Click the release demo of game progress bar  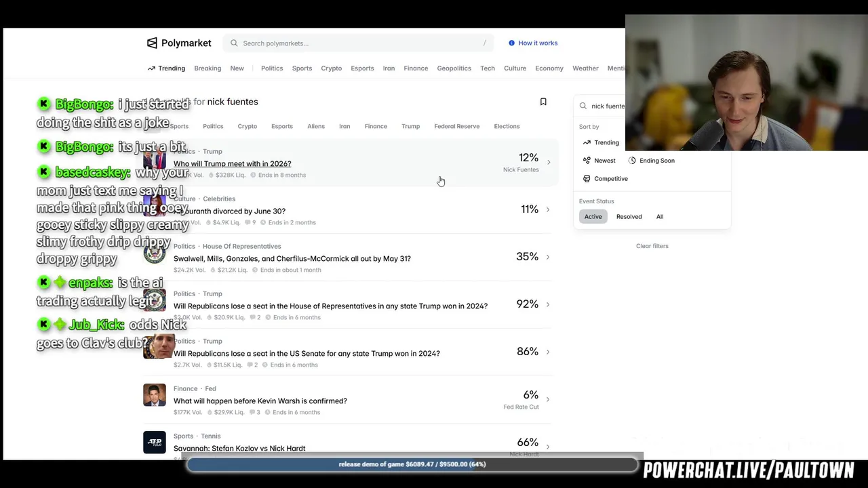[412, 464]
